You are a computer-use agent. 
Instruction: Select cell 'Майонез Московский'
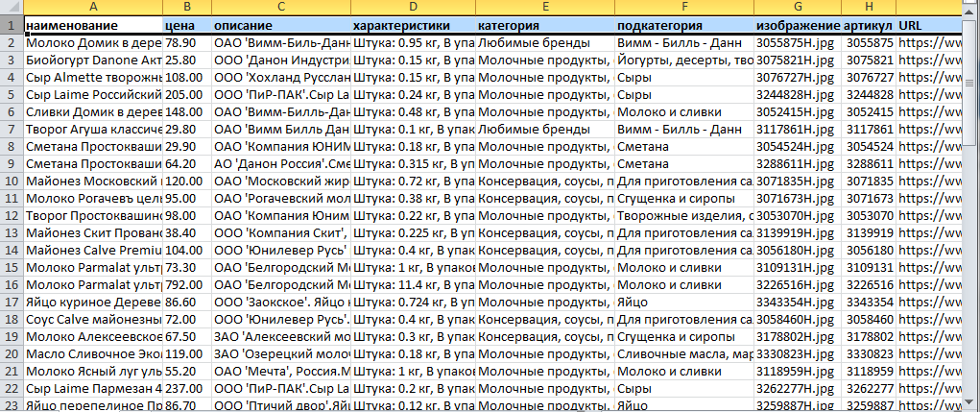(94, 182)
